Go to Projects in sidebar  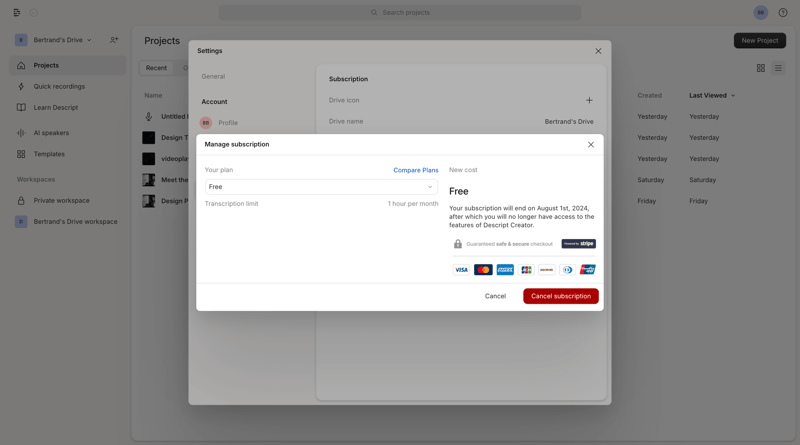click(x=67, y=65)
